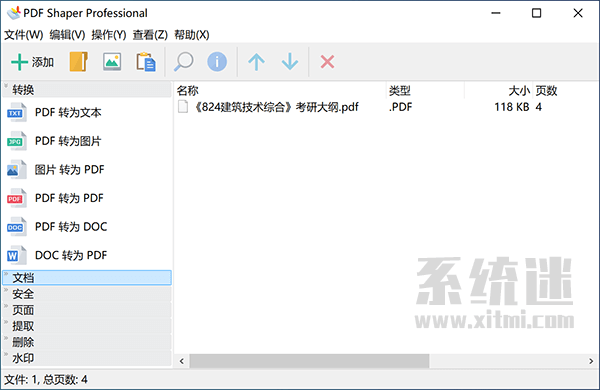Click the paste clipboard toolbar icon

pos(146,62)
